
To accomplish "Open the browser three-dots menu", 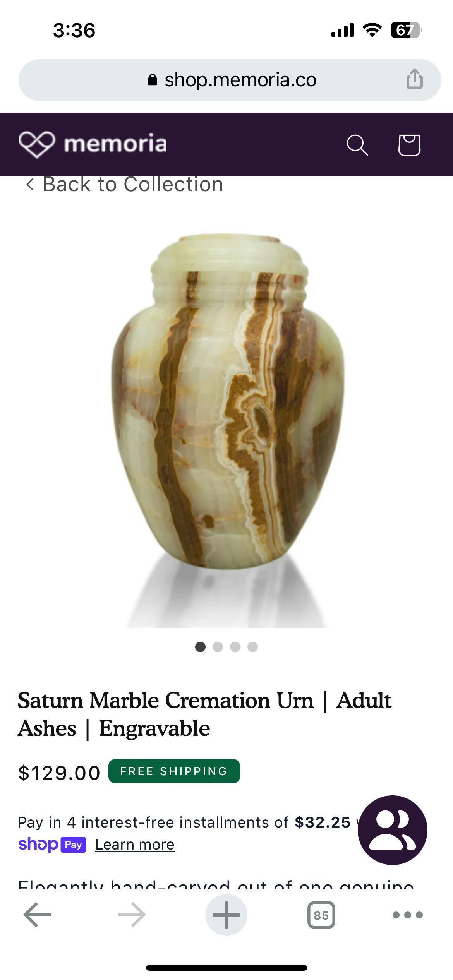I will (x=408, y=915).
